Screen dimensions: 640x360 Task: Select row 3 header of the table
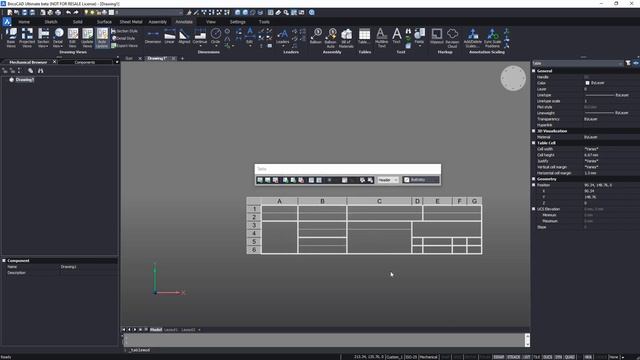tap(254, 225)
